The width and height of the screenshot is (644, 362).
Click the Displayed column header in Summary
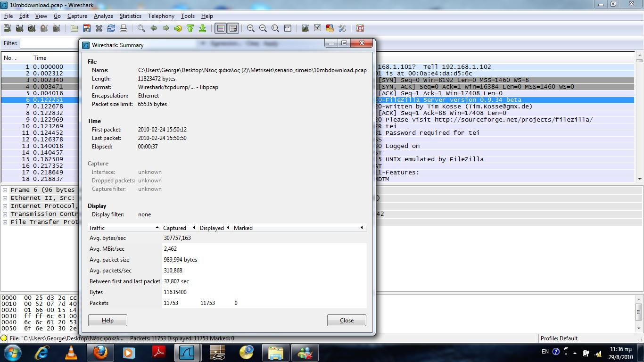tap(215, 228)
